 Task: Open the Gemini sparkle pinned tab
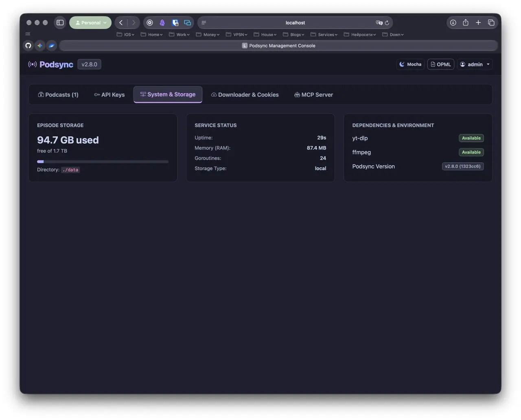point(40,46)
